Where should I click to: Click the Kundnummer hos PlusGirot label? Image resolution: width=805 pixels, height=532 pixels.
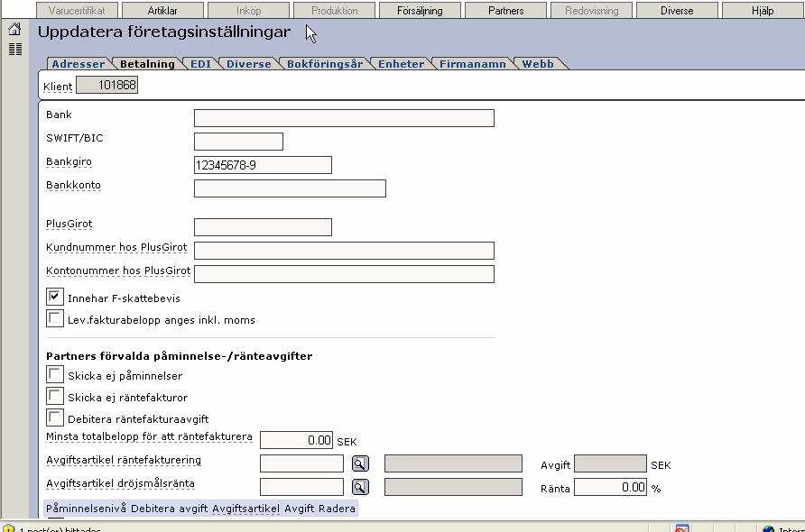[116, 247]
